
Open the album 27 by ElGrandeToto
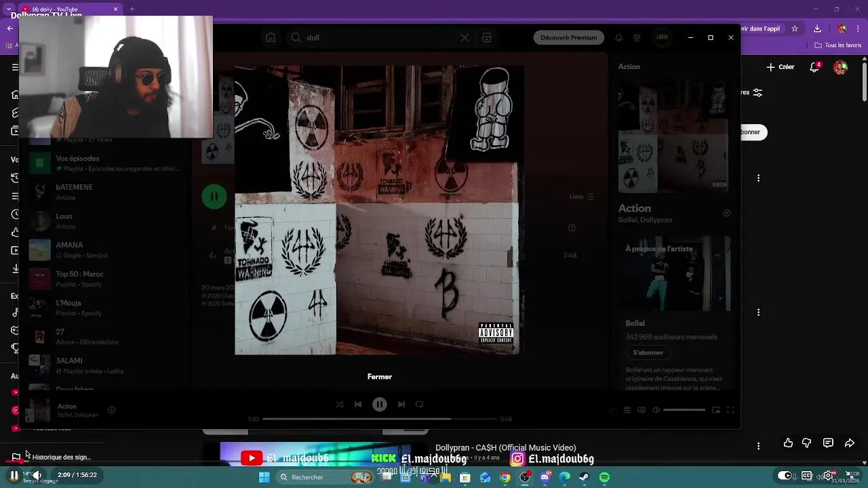105,337
